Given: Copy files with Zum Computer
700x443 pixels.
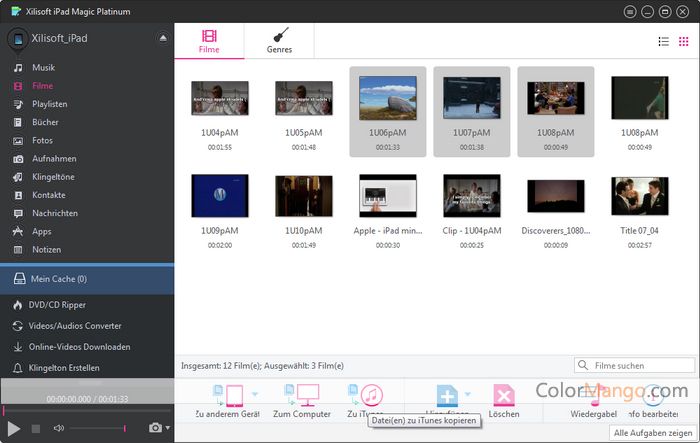Looking at the screenshot, I should tap(302, 401).
